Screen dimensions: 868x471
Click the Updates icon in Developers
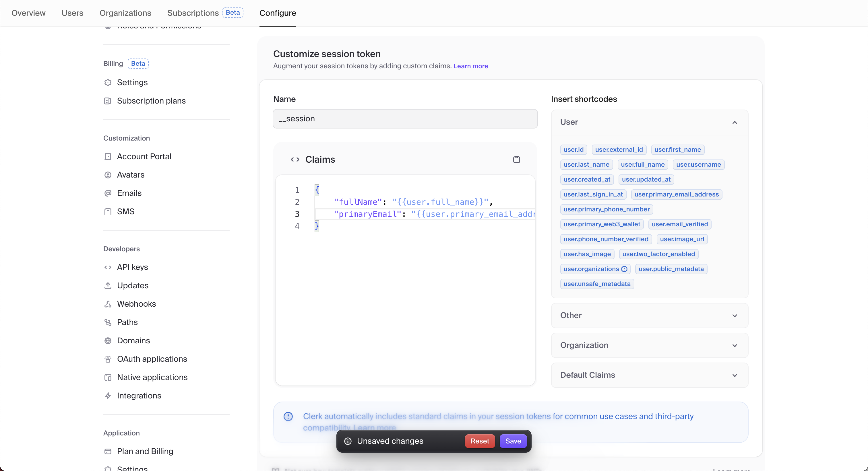coord(107,285)
